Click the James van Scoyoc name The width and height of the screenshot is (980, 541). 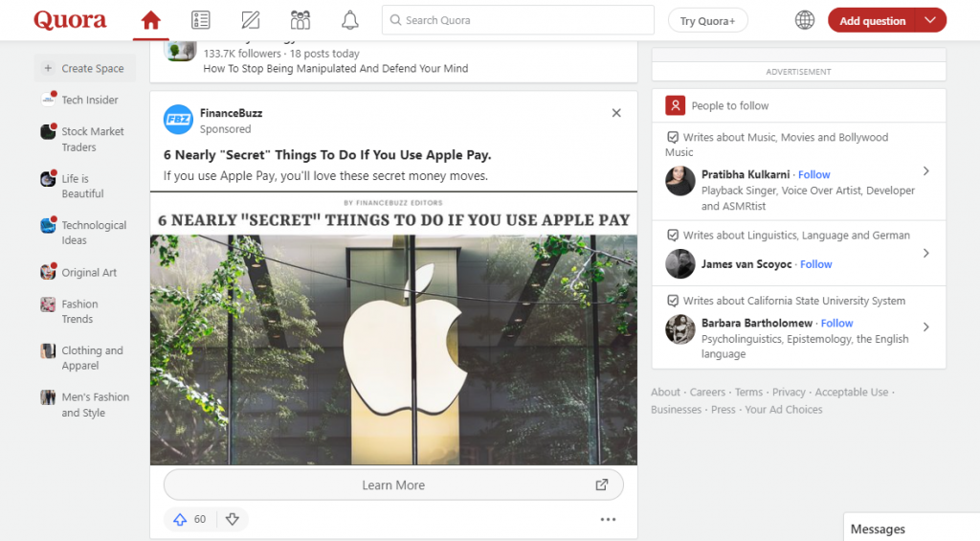pos(746,264)
